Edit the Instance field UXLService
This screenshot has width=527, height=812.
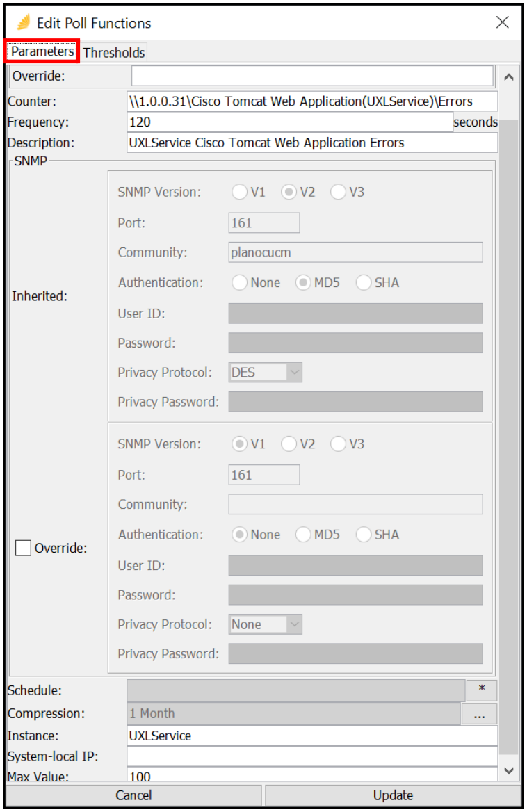tap(312, 736)
